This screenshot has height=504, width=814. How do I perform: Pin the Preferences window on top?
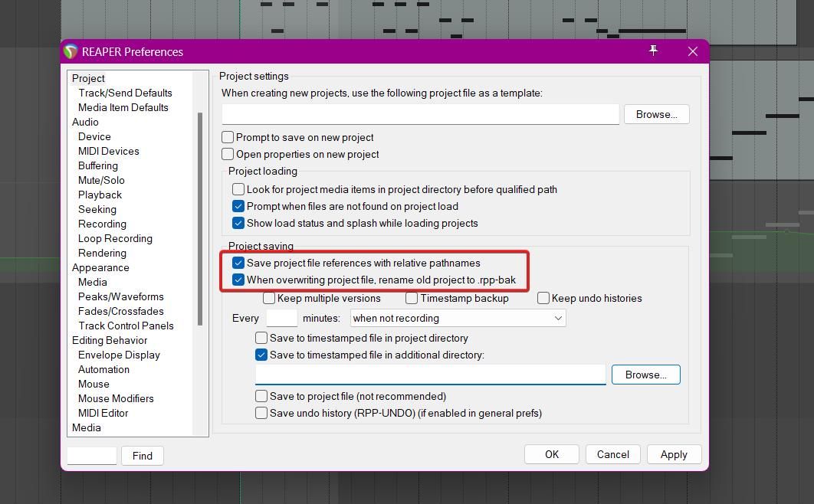653,51
